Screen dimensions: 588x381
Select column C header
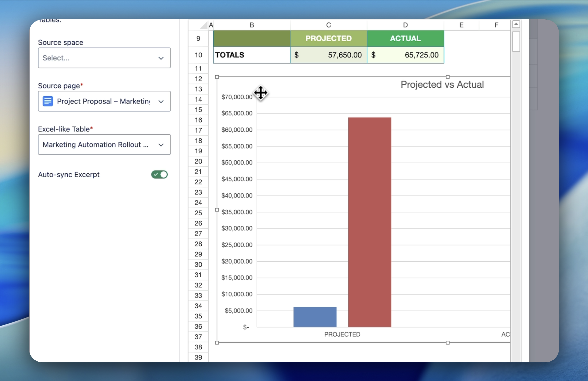(328, 25)
